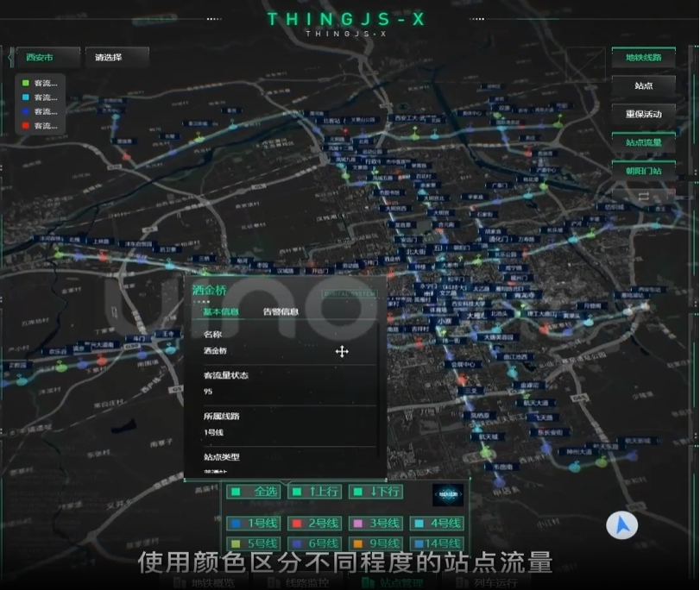Viewport: 700px width, 590px height.
Task: Click the 北客站 station label on map
Action: [x=331, y=121]
